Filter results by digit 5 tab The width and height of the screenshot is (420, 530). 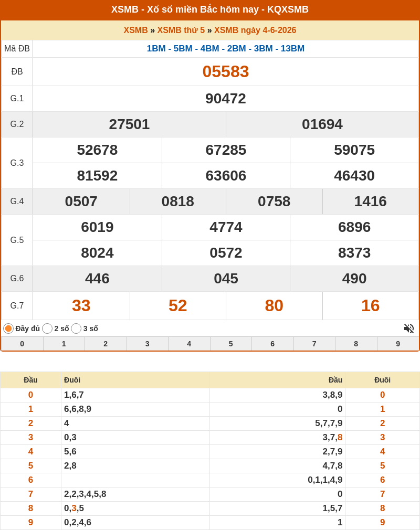tap(231, 344)
